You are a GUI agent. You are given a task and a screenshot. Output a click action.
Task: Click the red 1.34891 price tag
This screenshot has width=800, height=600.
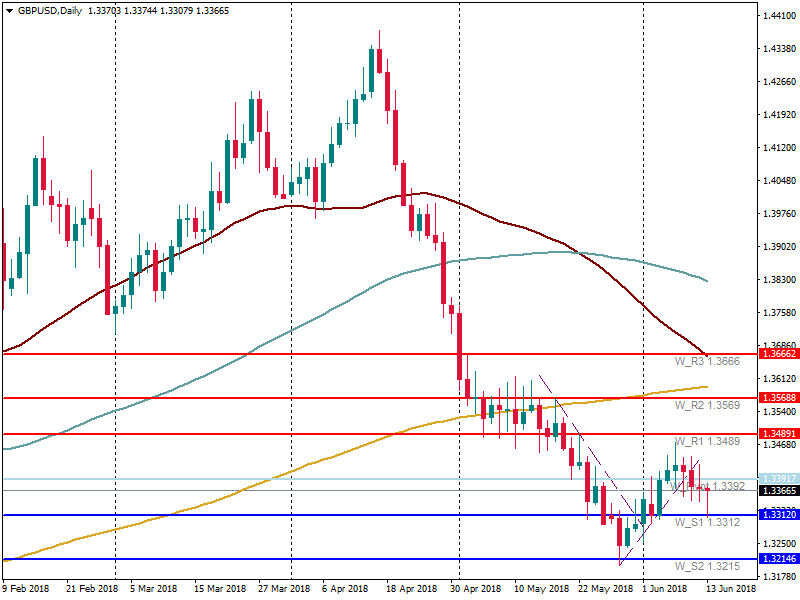pyautogui.click(x=778, y=434)
